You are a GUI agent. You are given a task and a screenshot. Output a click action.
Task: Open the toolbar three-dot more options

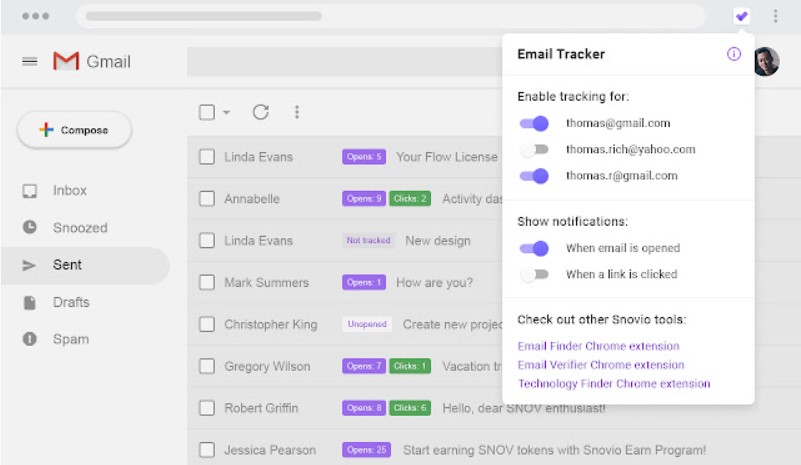(297, 112)
